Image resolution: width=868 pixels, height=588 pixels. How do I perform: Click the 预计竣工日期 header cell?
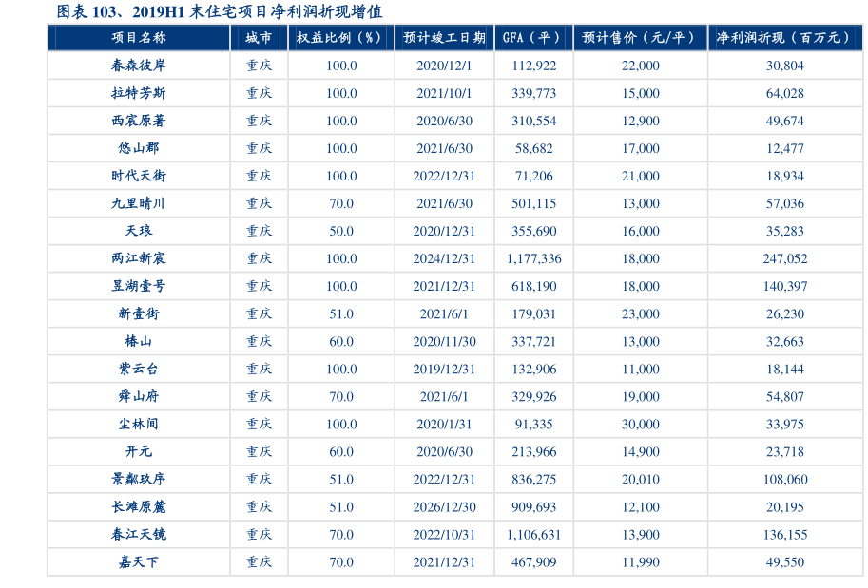[x=444, y=38]
